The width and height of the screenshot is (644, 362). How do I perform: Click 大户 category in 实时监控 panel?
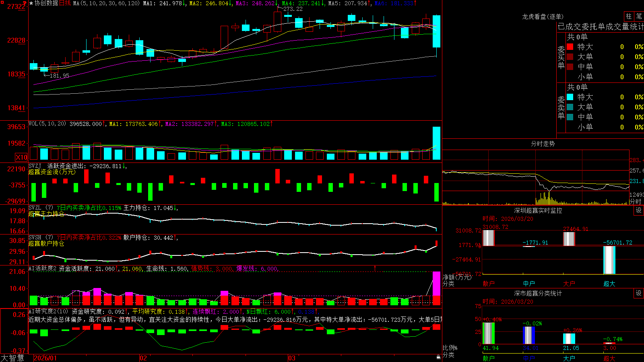point(569,284)
